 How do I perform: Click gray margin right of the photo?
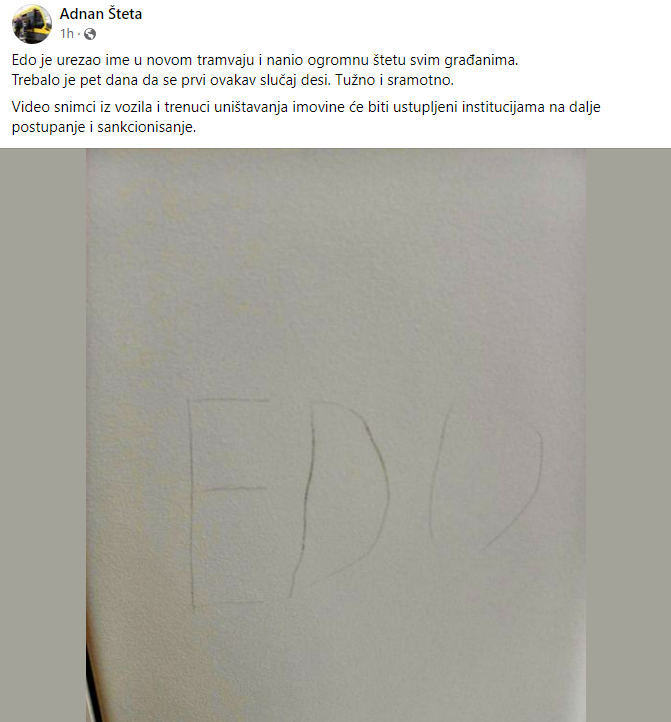coord(628,435)
